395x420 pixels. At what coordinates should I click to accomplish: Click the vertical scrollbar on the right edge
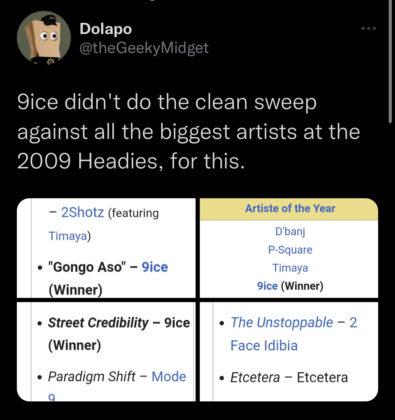point(391,62)
